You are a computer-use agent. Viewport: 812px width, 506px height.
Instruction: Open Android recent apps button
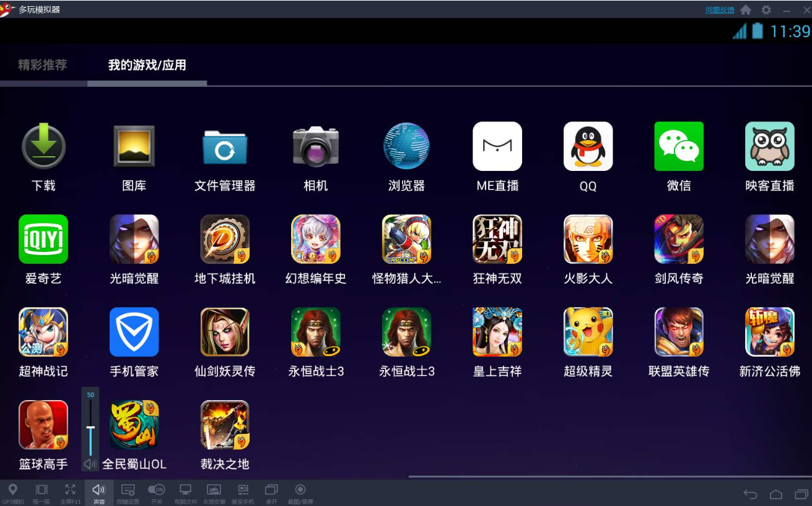(801, 494)
